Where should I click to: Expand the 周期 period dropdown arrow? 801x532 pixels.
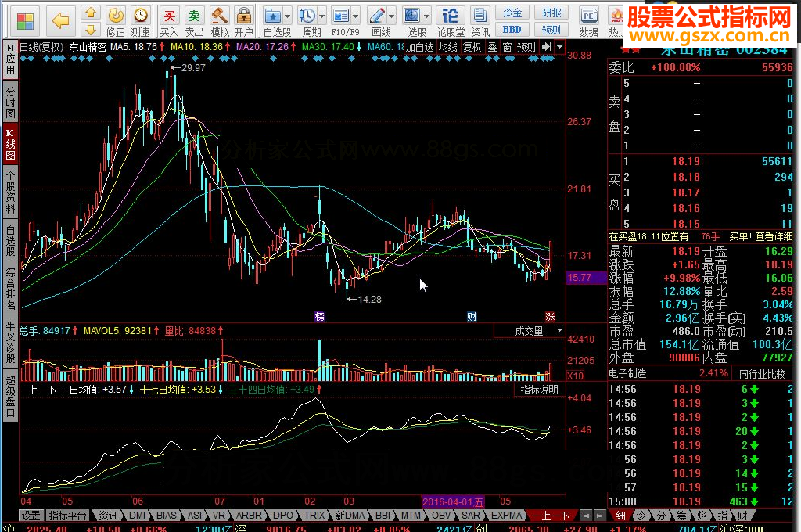click(x=321, y=17)
